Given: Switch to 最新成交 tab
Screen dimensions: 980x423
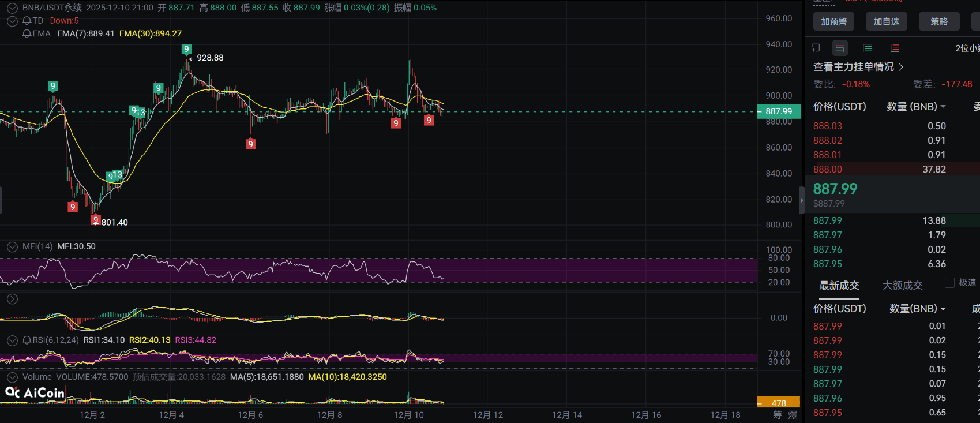Looking at the screenshot, I should [839, 286].
